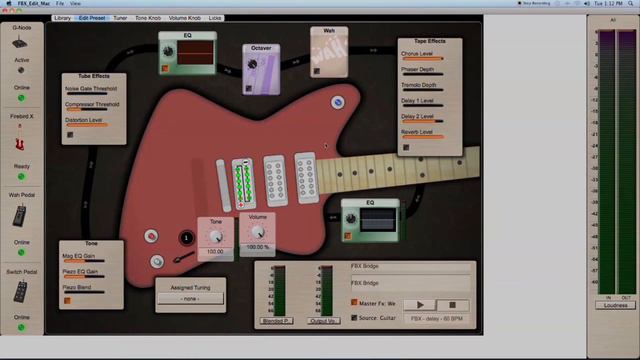Adjust the Reverb Level slider
The height and width of the screenshot is (360, 640).
422,137
